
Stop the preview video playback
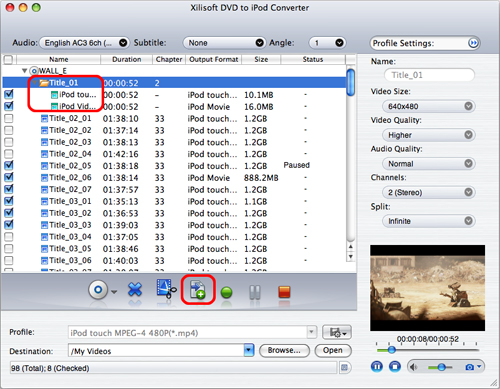pyautogui.click(x=395, y=367)
